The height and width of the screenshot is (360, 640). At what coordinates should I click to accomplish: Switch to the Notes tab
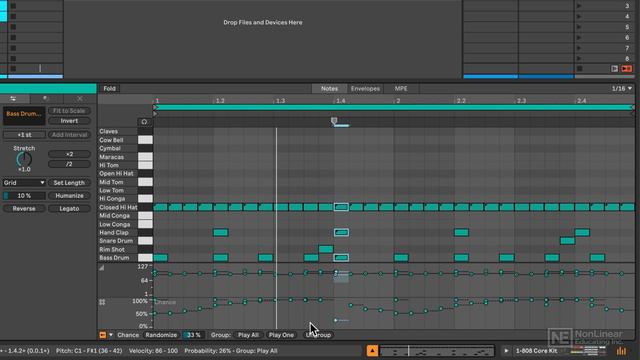(x=329, y=89)
